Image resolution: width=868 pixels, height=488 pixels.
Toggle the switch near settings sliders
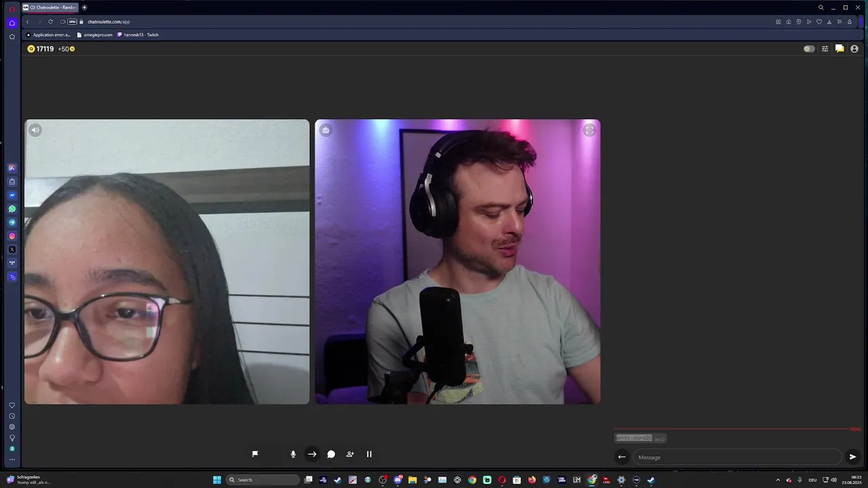[809, 49]
